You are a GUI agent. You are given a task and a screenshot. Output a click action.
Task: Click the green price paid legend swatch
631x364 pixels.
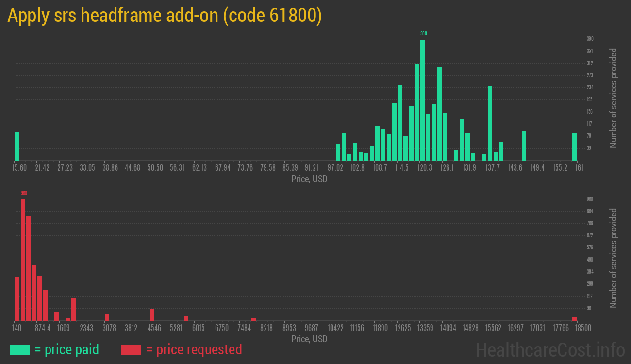pyautogui.click(x=19, y=349)
